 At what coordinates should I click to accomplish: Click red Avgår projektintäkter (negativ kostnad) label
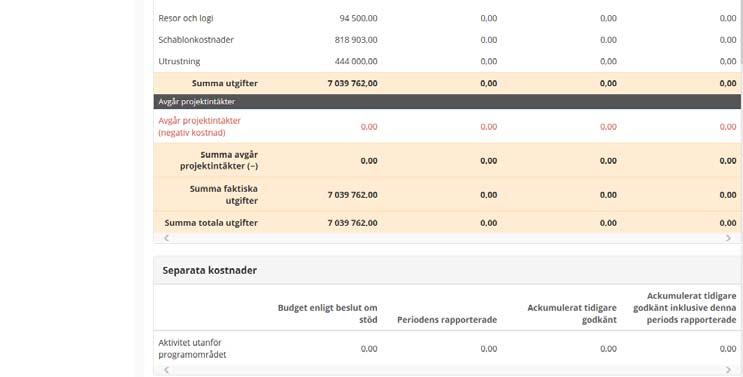[x=199, y=126]
